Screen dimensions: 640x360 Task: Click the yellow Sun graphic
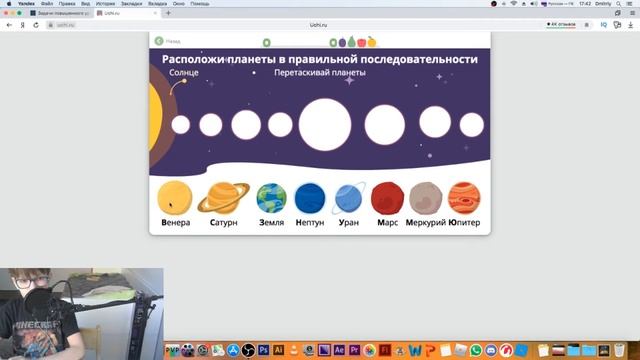click(x=156, y=118)
